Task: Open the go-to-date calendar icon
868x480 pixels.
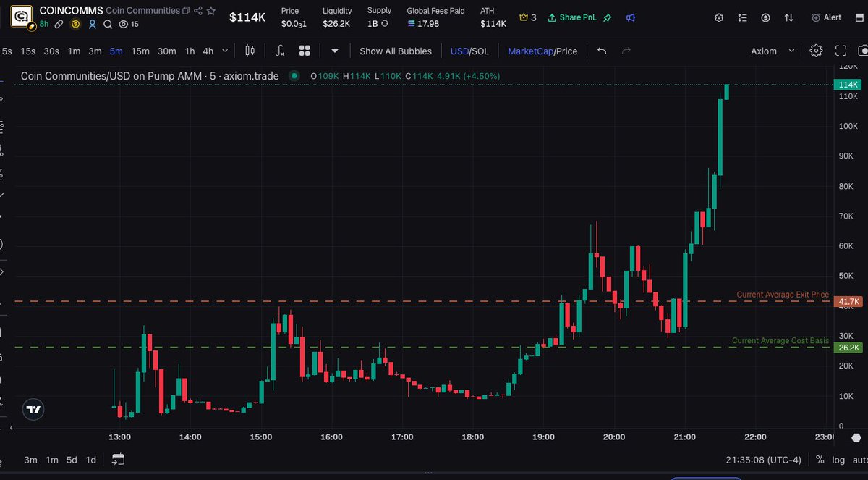Action: (x=118, y=459)
